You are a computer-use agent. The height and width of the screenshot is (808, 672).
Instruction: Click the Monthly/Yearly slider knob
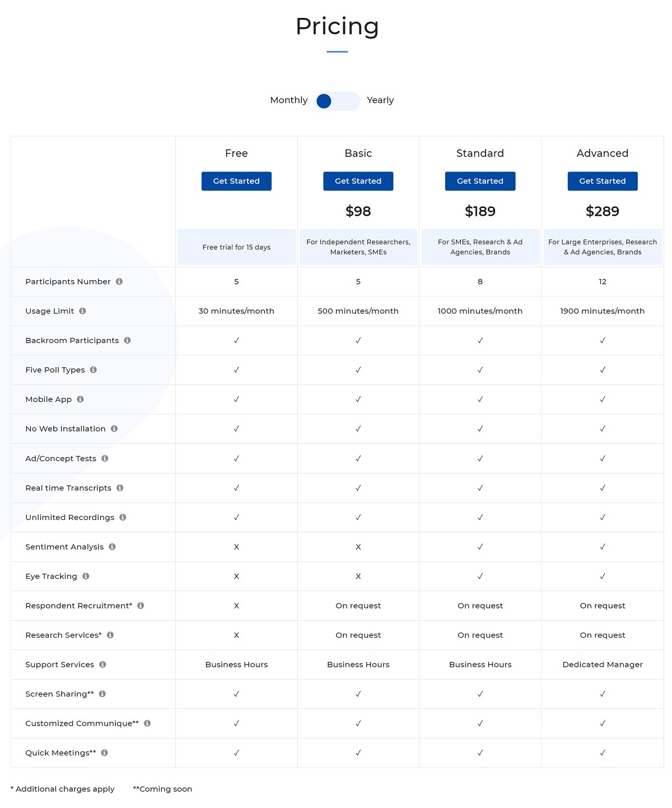tap(324, 101)
